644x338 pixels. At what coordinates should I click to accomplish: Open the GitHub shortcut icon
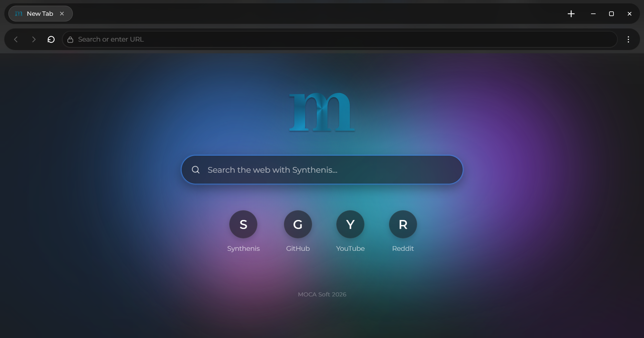[298, 224]
